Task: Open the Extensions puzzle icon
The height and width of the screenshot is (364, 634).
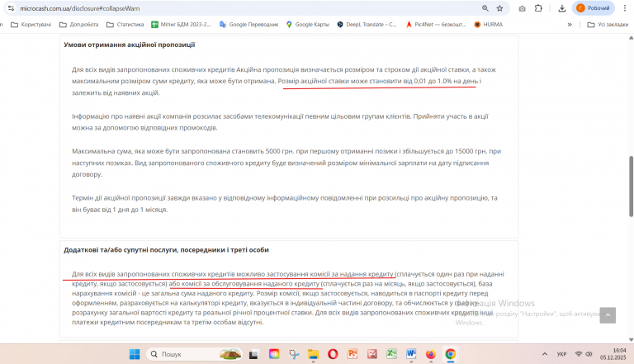Action: (x=538, y=8)
